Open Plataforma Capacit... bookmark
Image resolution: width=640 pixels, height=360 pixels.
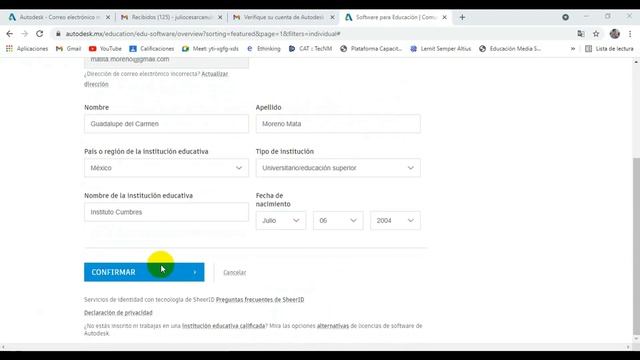tap(371, 49)
